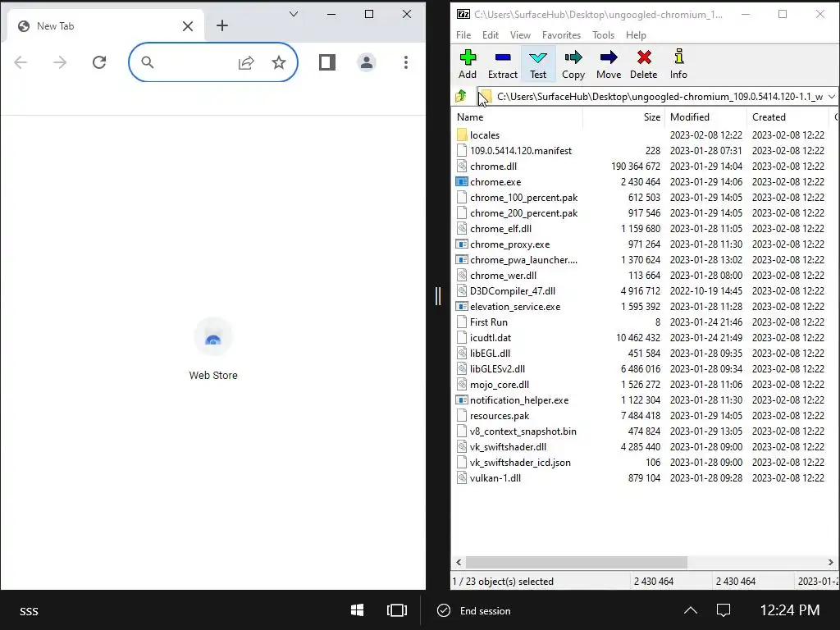
Task: Click the search magnifier in the address bar
Action: click(x=148, y=62)
